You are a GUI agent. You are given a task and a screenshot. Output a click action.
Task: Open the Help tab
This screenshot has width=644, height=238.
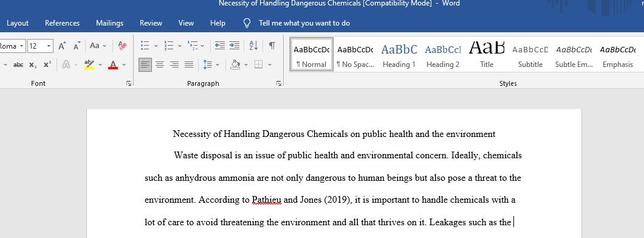pyautogui.click(x=218, y=23)
